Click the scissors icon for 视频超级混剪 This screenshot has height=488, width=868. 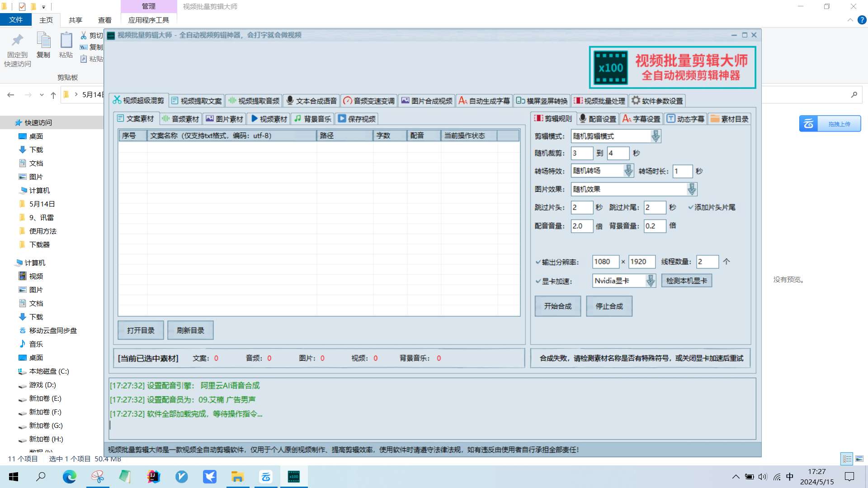pos(117,100)
